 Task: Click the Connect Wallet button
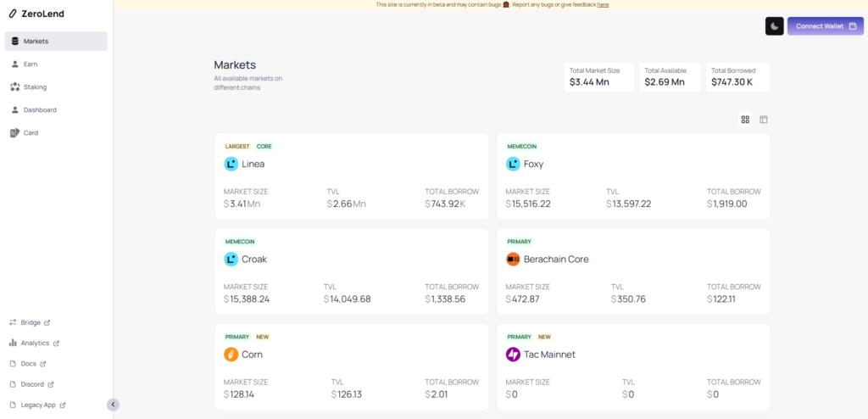pos(825,26)
